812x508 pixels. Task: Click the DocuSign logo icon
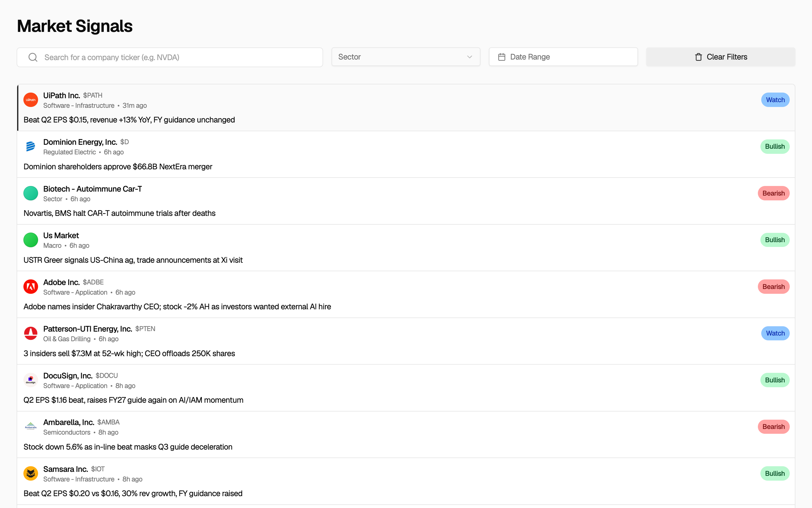[x=30, y=380]
